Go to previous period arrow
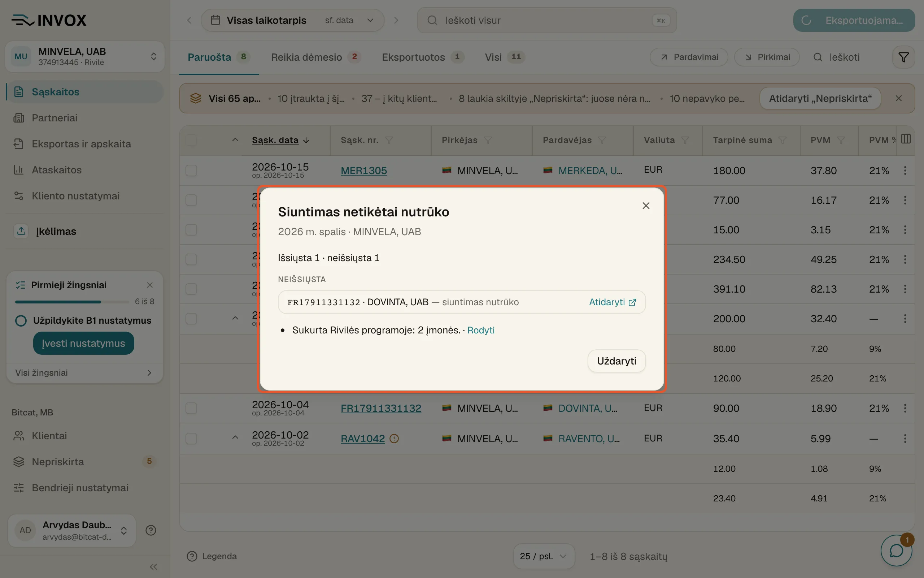Image resolution: width=924 pixels, height=578 pixels. click(x=189, y=20)
